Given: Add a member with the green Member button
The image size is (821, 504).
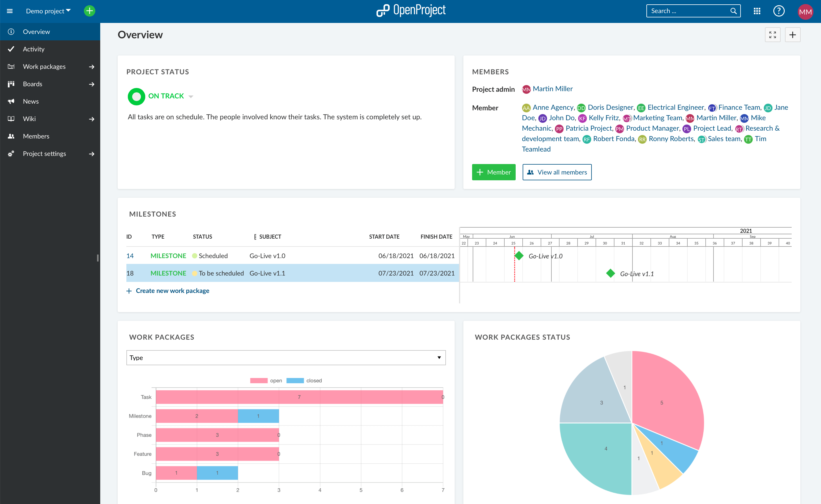Looking at the screenshot, I should 494,172.
